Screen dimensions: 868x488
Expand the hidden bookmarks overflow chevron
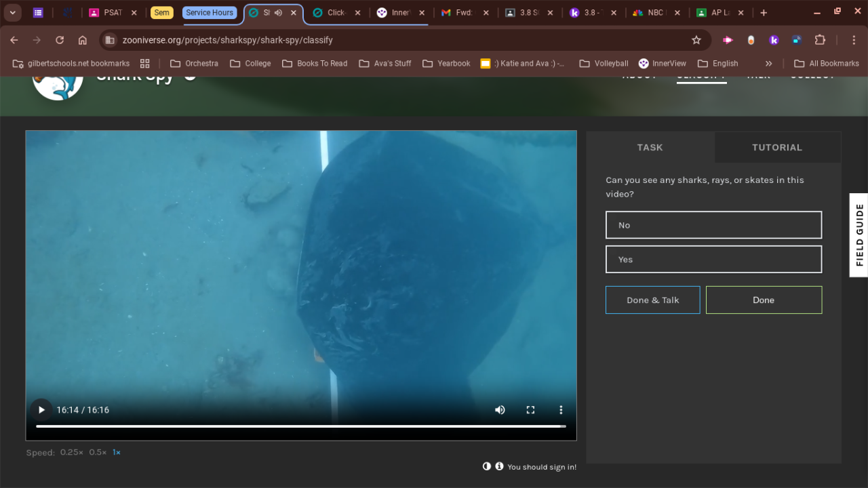[768, 63]
